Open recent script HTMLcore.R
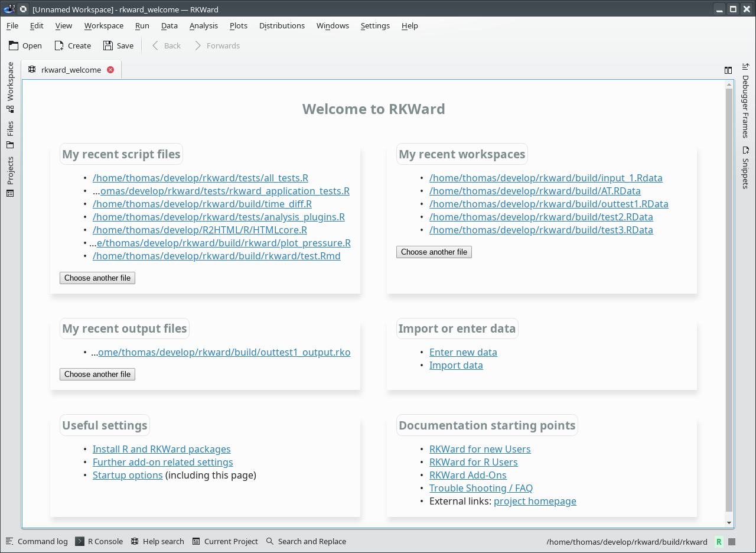Viewport: 756px width, 553px height. pos(200,230)
